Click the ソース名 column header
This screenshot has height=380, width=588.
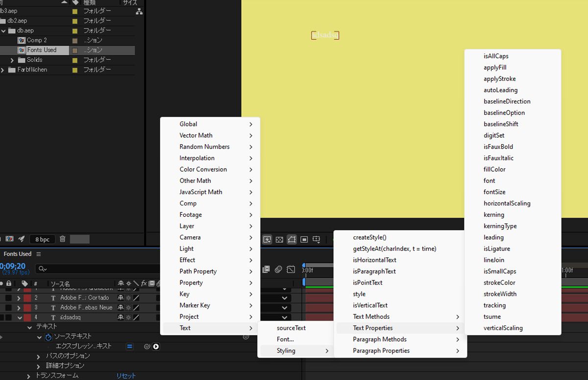point(60,284)
